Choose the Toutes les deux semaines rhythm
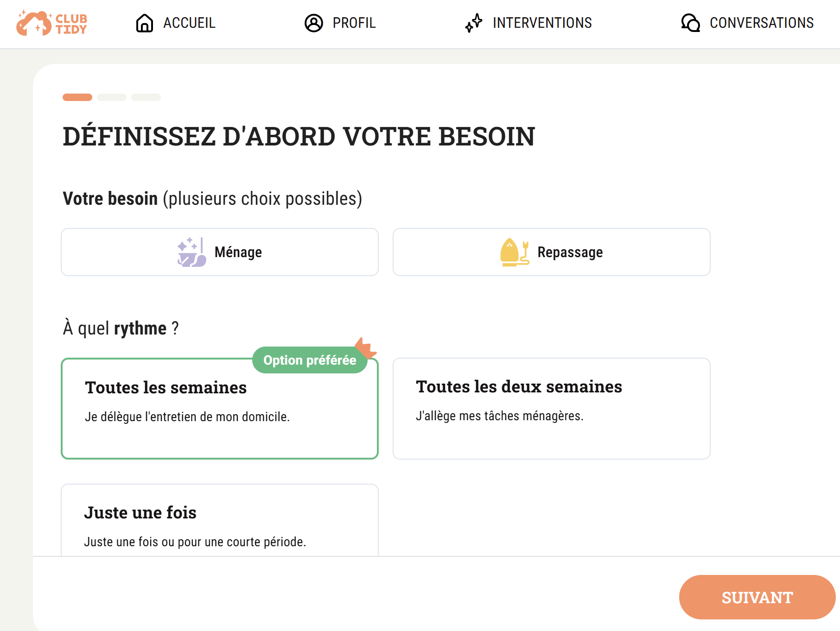This screenshot has height=631, width=840. [x=552, y=409]
